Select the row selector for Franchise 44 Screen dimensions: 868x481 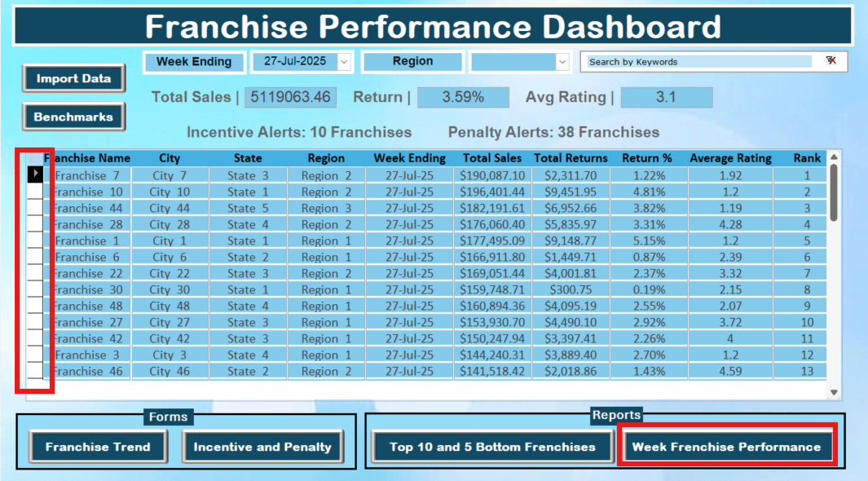click(34, 208)
